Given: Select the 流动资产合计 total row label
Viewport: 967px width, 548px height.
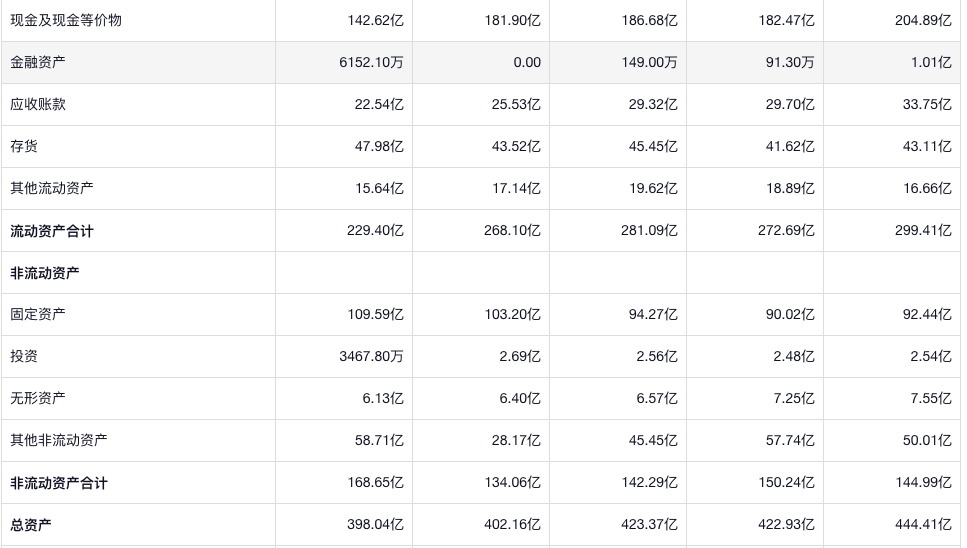Looking at the screenshot, I should [52, 231].
